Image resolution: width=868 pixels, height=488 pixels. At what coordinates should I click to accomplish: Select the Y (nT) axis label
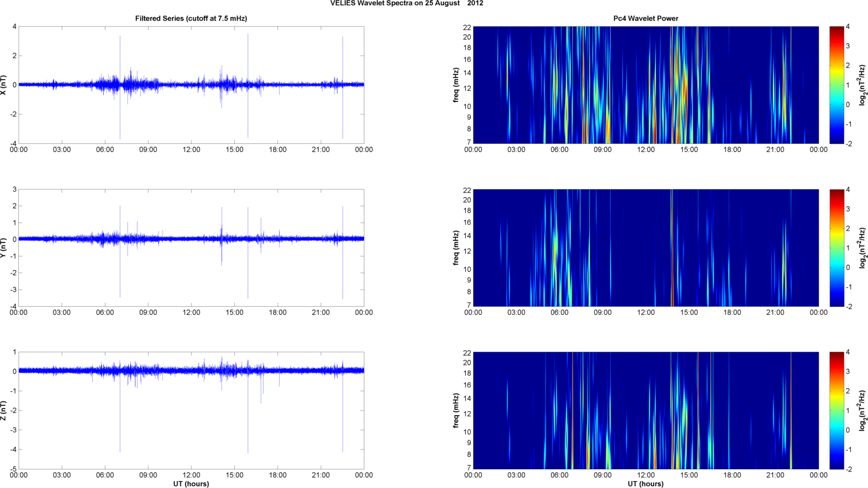coord(5,248)
